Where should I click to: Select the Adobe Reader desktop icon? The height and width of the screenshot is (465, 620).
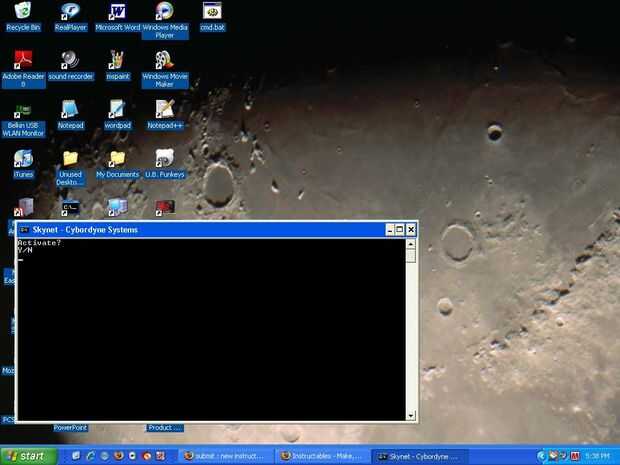click(23, 69)
